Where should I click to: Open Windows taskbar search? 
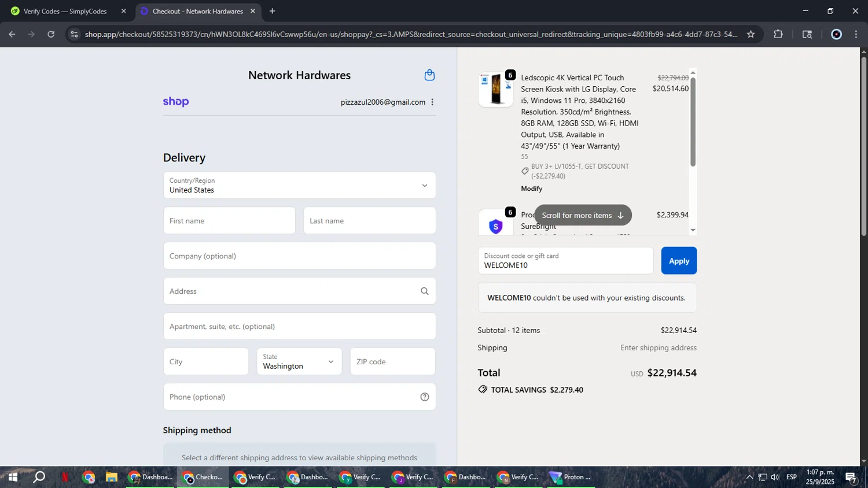pos(39,477)
